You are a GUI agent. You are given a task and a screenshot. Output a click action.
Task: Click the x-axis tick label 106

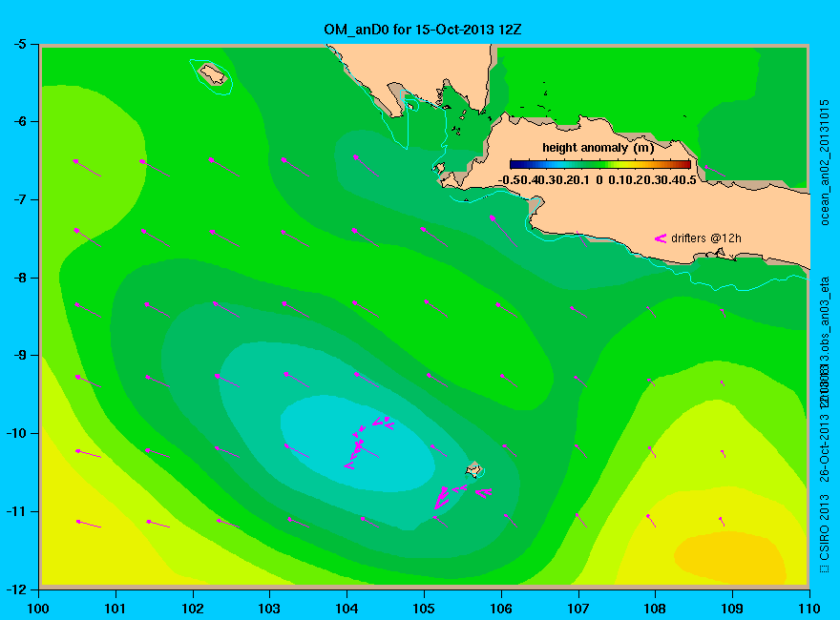coord(501,609)
